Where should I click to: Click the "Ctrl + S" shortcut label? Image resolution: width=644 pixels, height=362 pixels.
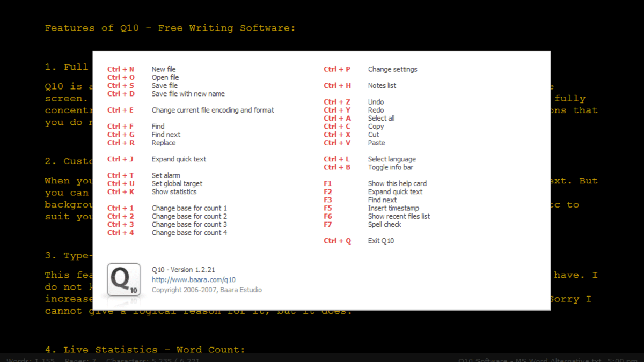(121, 85)
